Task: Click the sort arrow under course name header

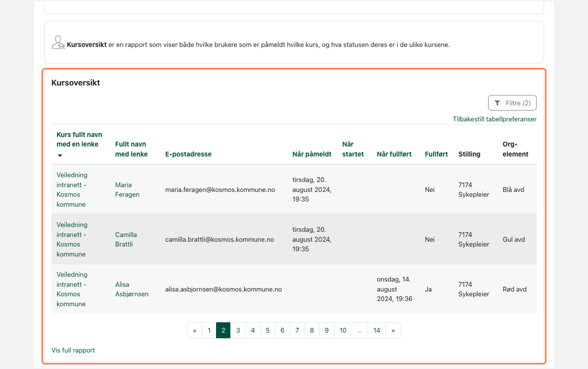Action: point(60,156)
